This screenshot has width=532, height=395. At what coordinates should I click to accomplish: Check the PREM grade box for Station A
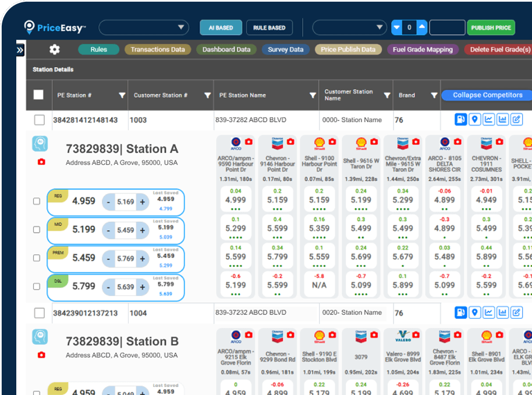click(37, 258)
